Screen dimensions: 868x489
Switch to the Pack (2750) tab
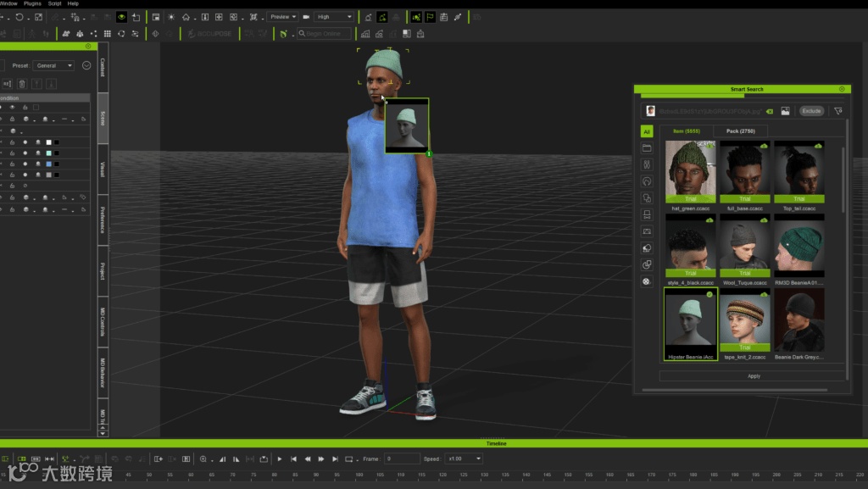[740, 131]
